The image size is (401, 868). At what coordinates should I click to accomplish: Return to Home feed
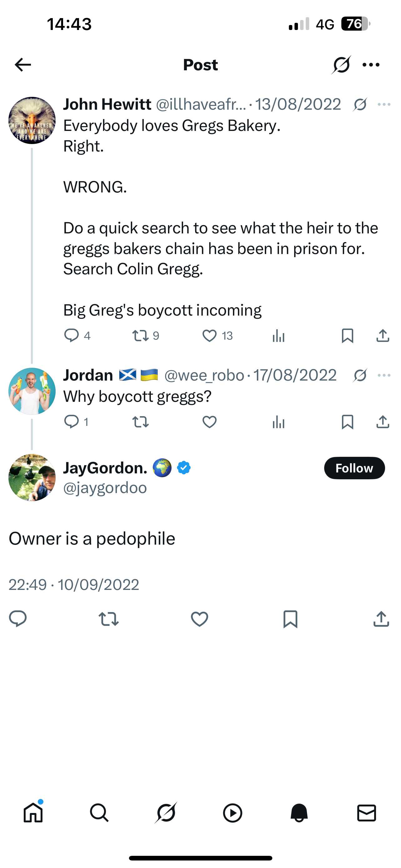tap(33, 813)
